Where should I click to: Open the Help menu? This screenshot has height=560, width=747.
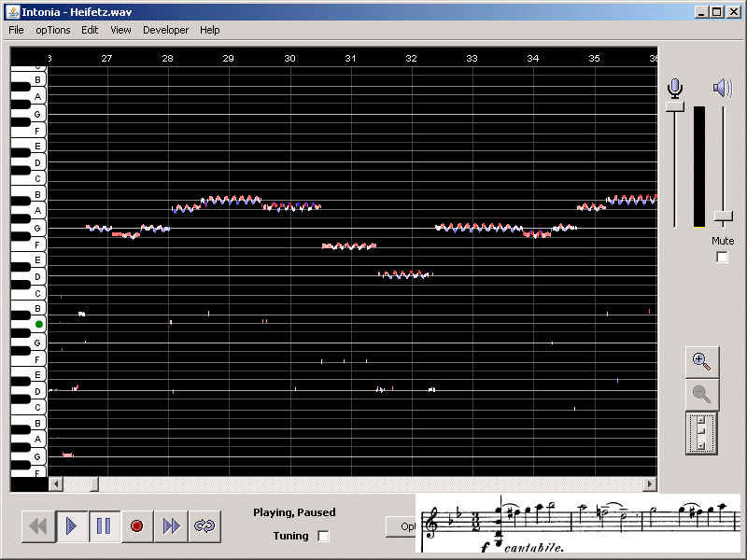click(x=209, y=30)
